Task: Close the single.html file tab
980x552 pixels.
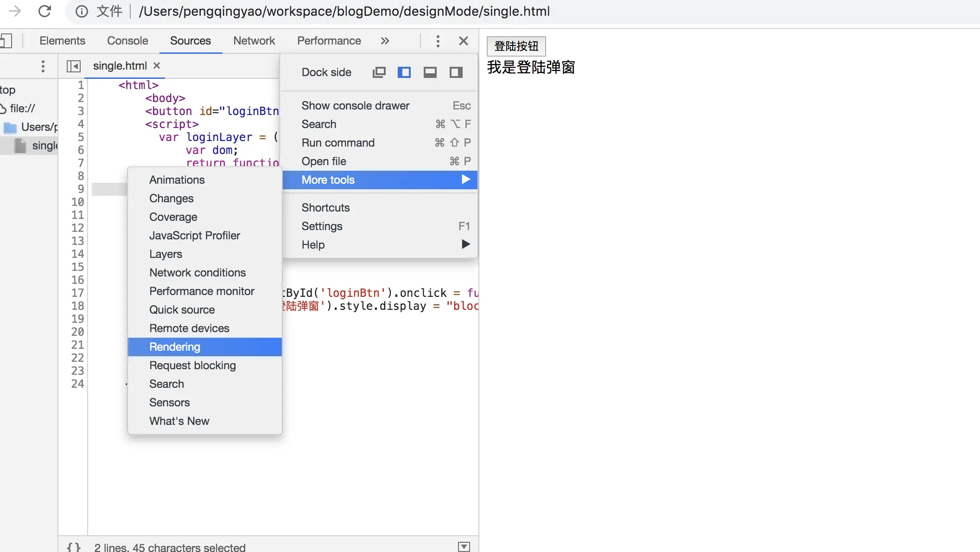Action: [157, 66]
